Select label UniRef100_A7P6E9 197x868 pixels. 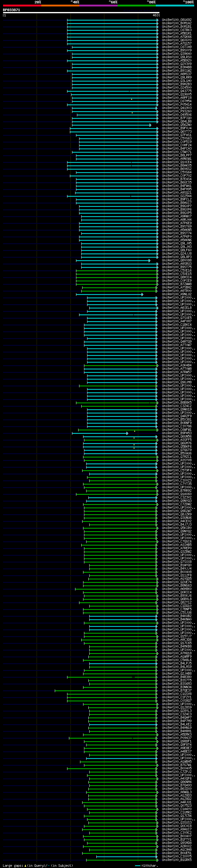pos(177,224)
